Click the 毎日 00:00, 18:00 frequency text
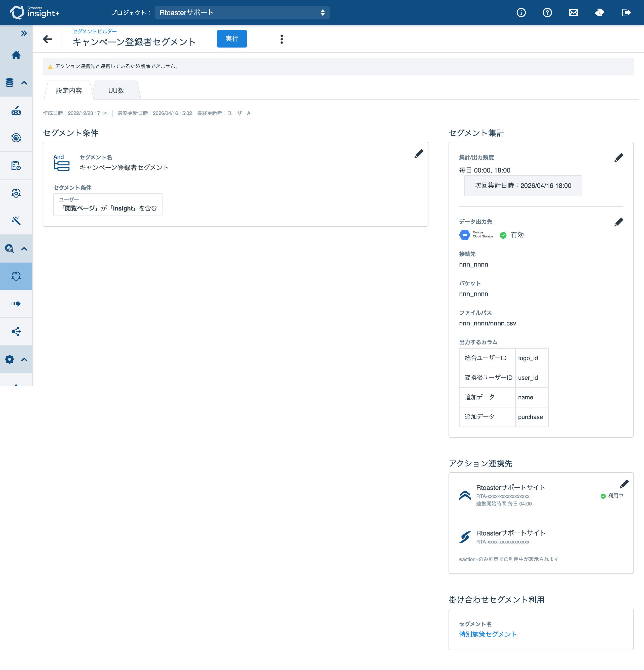644x670 pixels. point(484,170)
